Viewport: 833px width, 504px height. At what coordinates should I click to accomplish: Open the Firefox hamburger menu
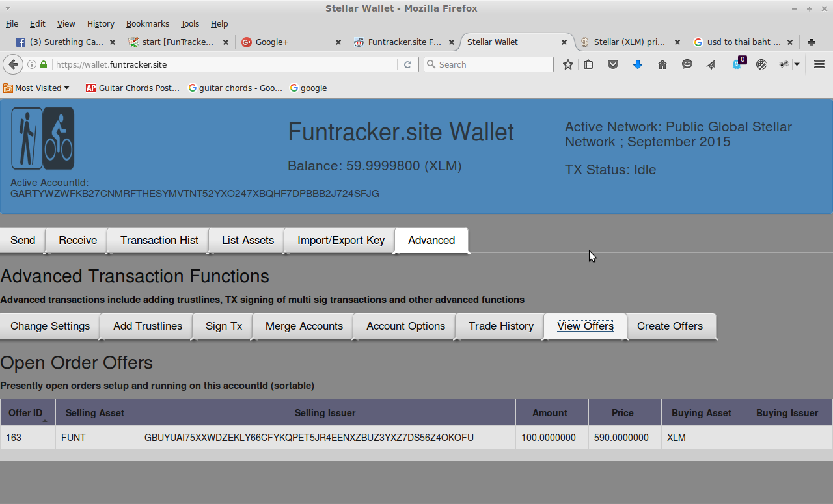pyautogui.click(x=819, y=64)
